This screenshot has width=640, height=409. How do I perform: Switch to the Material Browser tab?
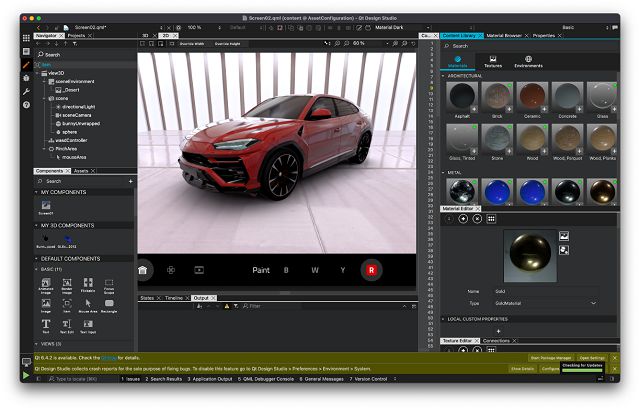(506, 35)
